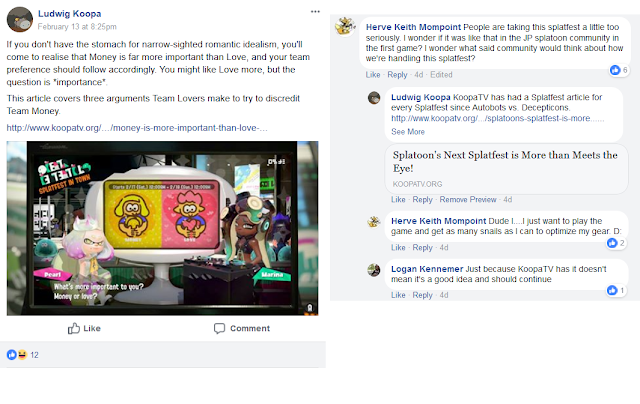Open the splatoons-splatfest-is-more link in the reply
640x404 pixels.
tap(497, 118)
